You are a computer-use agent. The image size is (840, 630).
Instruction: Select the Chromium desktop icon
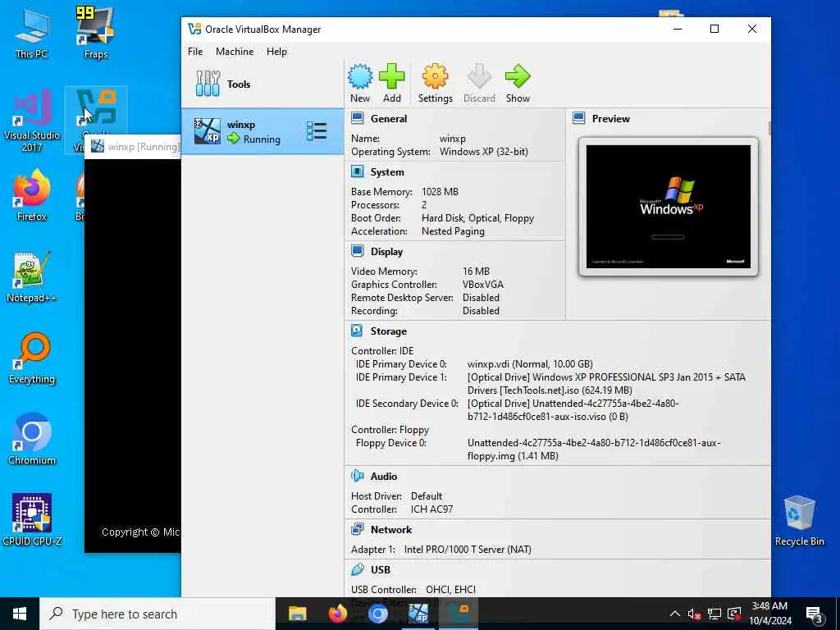click(x=32, y=440)
